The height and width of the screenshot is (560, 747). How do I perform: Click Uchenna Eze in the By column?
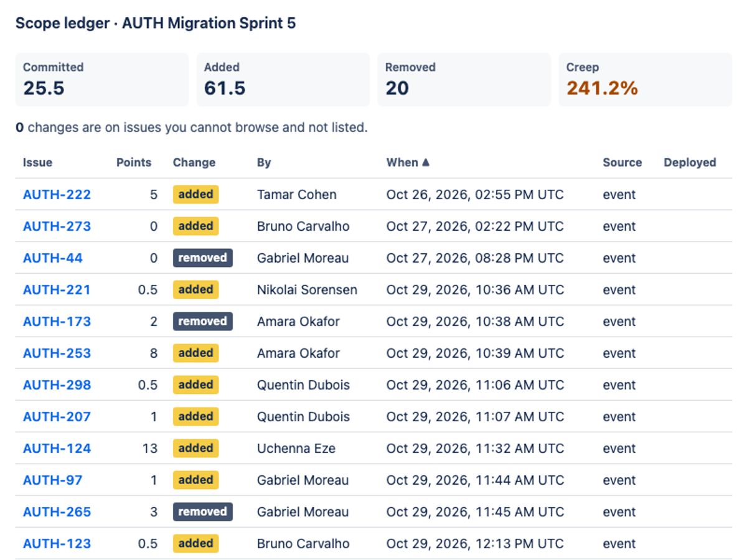click(296, 449)
